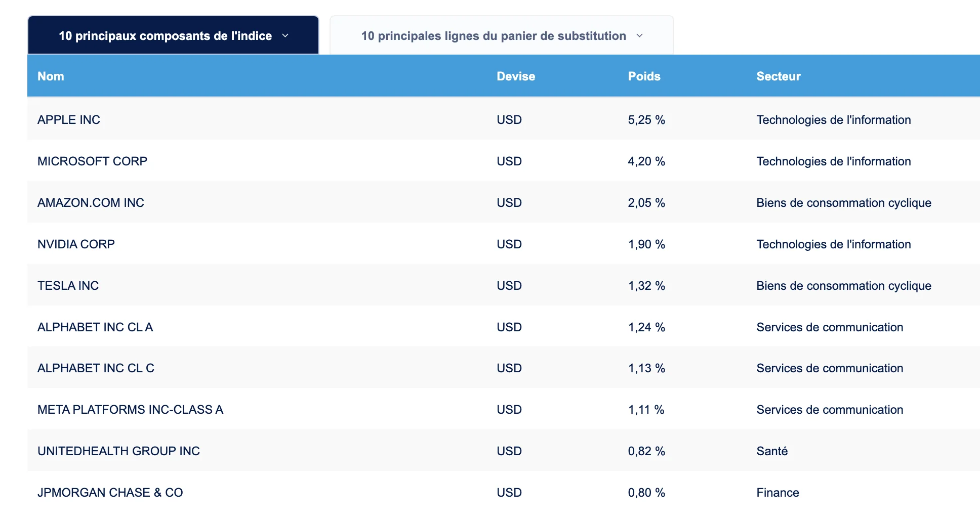980x522 pixels.
Task: Expand chevron on index components tab
Action: click(285, 36)
